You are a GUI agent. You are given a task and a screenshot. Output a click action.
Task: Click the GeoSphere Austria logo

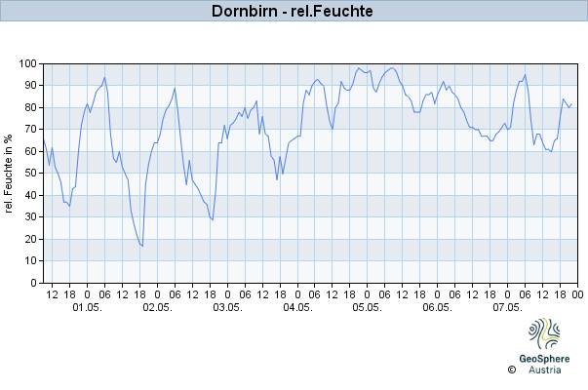pos(544,346)
